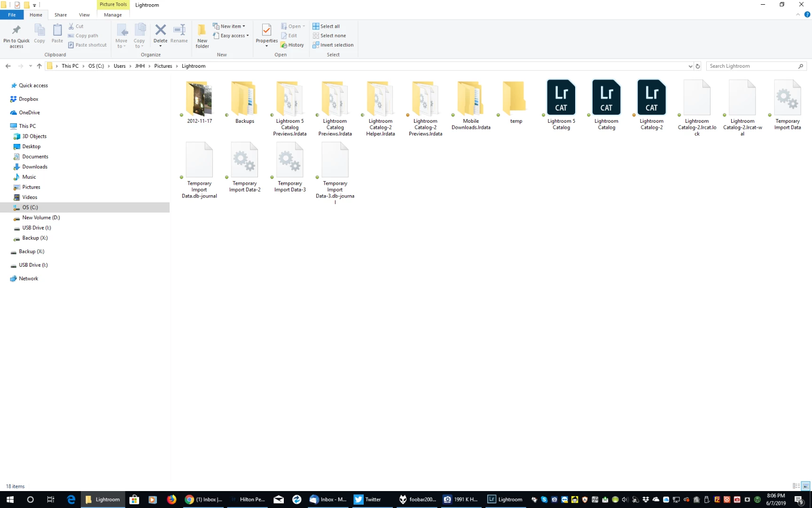Click the Rename ribbon icon
812x508 pixels.
(179, 34)
